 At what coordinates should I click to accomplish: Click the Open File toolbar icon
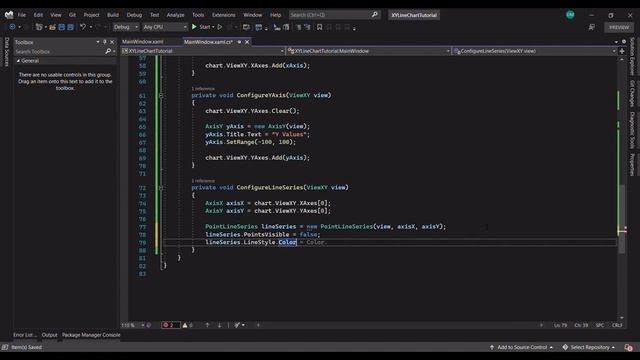(53, 27)
